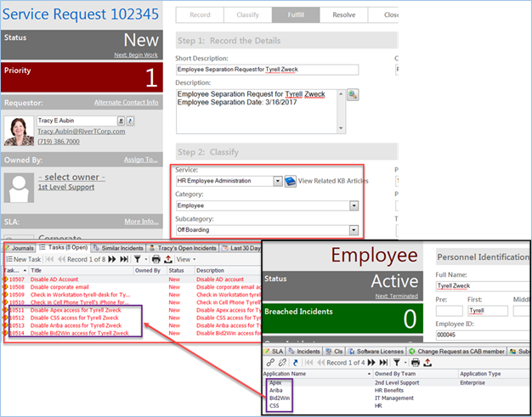This screenshot has height=417, width=532.
Task: Open the SLA More Info... link
Action: 141,222
